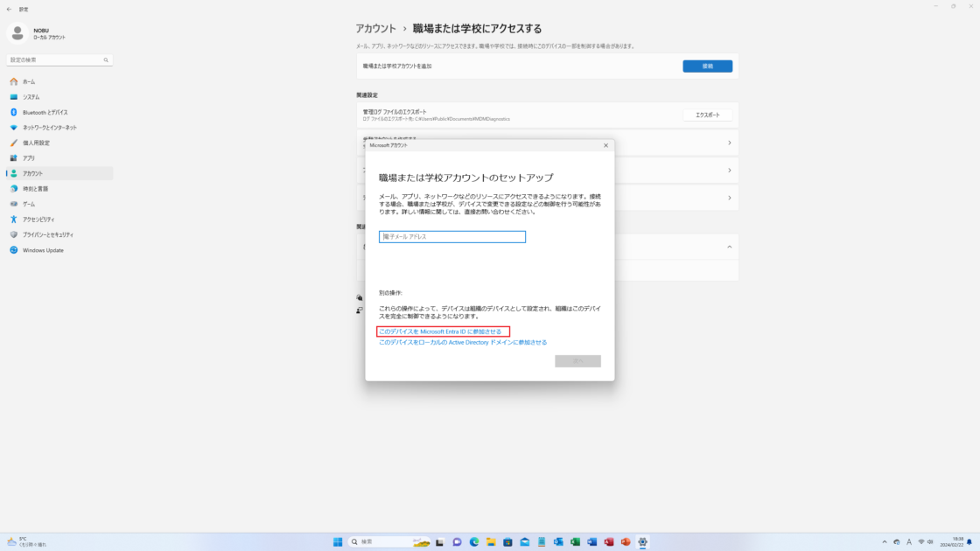Screen dimensions: 980x551
Task: Click the 電子メール アドレス input field
Action: (x=451, y=237)
